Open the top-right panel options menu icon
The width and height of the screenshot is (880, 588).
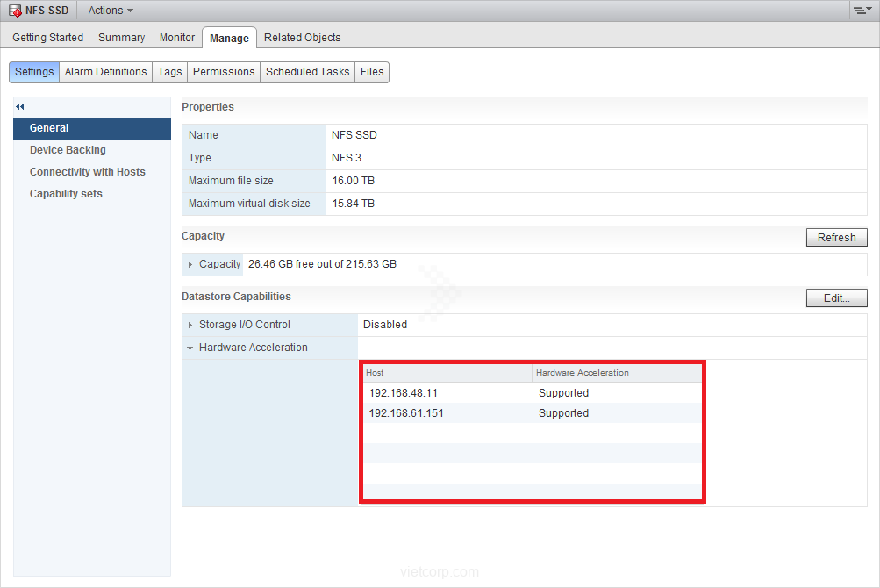[x=862, y=11]
